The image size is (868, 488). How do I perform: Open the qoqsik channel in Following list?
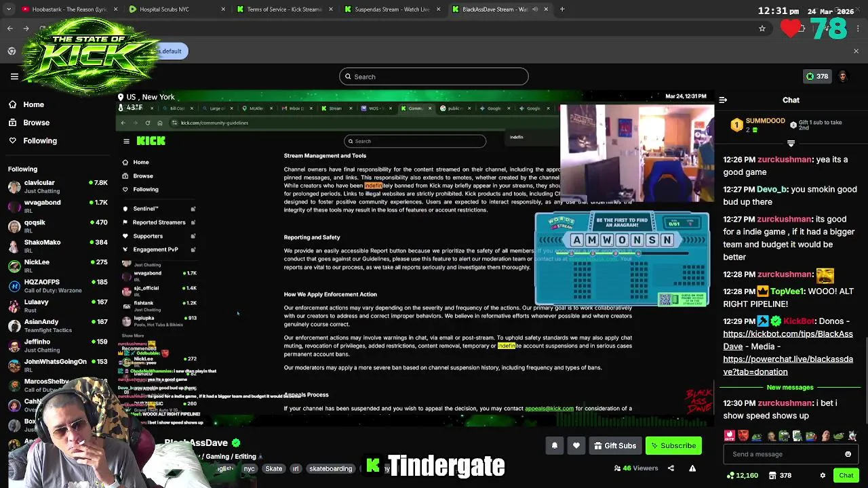click(x=58, y=226)
